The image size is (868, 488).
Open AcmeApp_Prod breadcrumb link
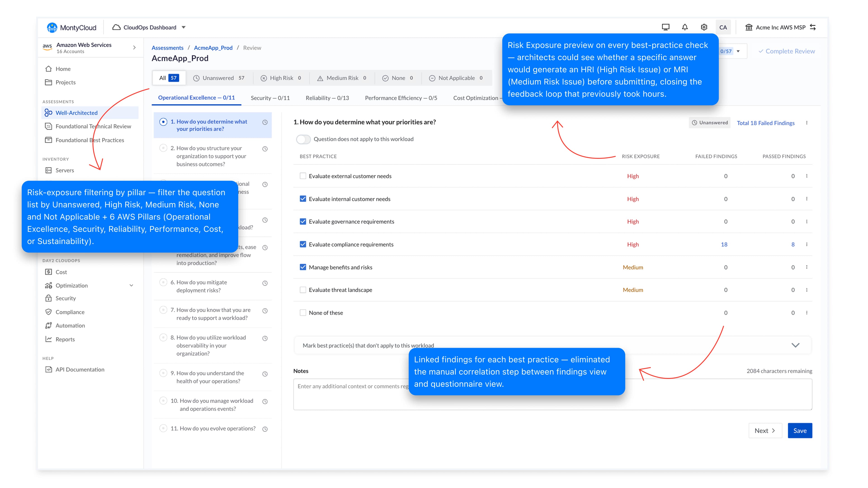(x=213, y=48)
